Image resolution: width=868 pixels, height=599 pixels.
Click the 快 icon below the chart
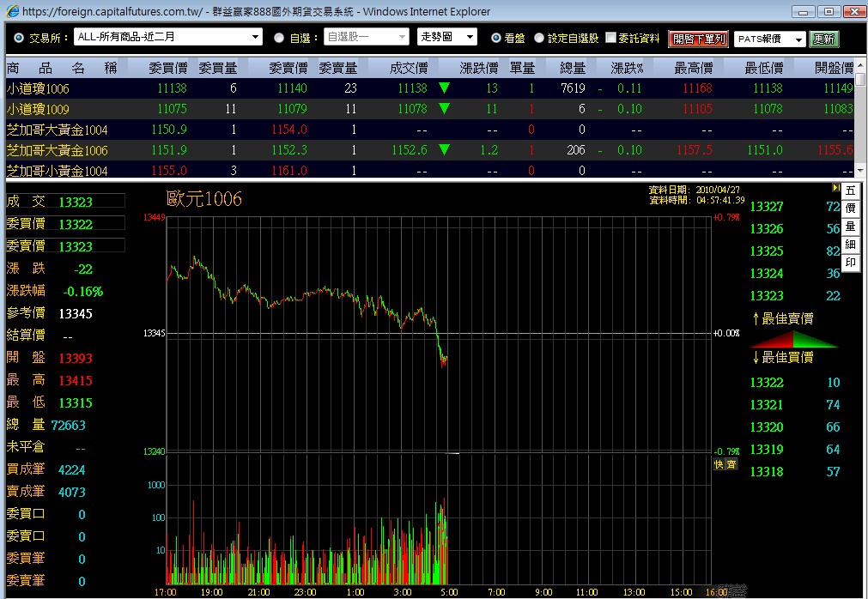click(x=719, y=464)
